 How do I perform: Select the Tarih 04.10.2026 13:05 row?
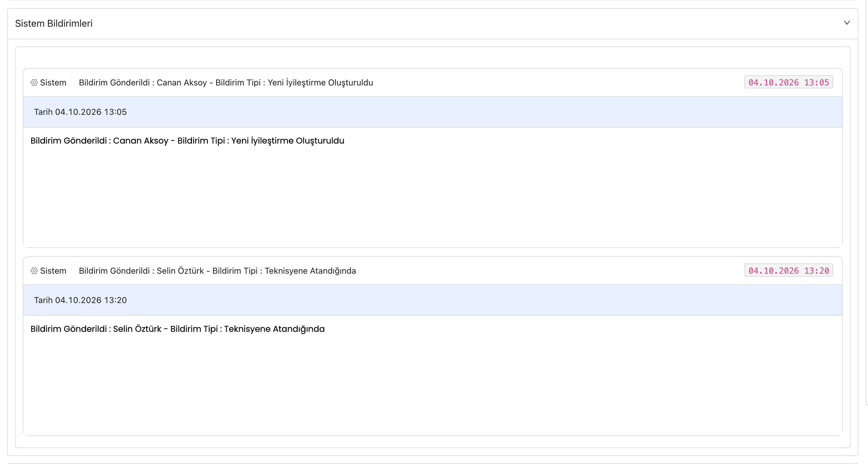point(433,112)
